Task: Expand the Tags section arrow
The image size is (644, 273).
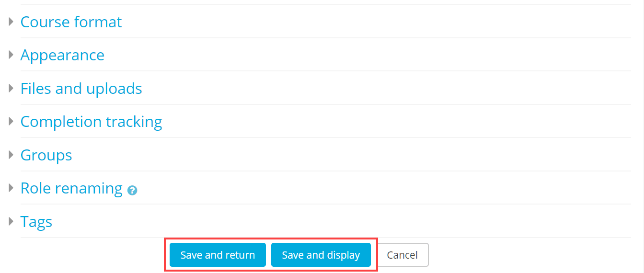Action: [11, 221]
